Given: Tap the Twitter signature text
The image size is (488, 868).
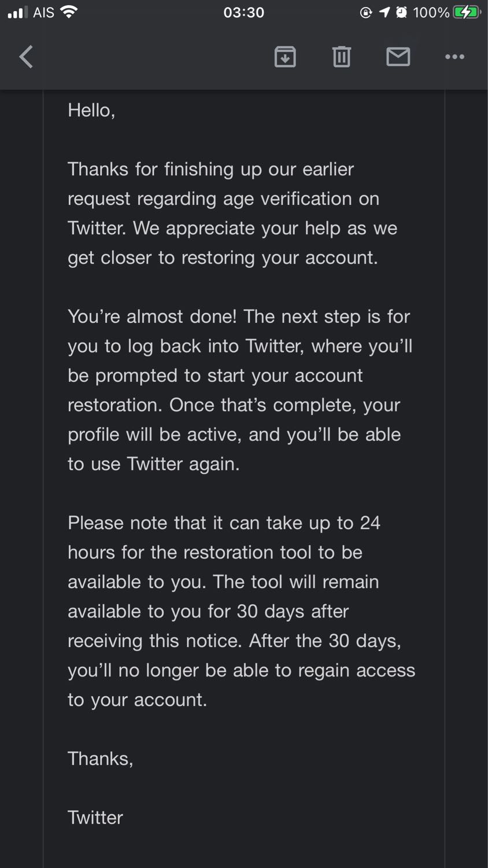Looking at the screenshot, I should tap(95, 817).
